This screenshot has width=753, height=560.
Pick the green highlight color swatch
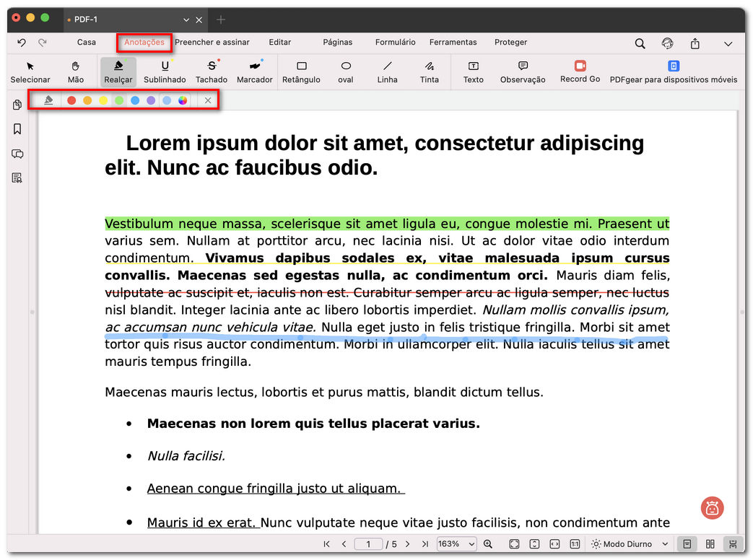(x=118, y=100)
